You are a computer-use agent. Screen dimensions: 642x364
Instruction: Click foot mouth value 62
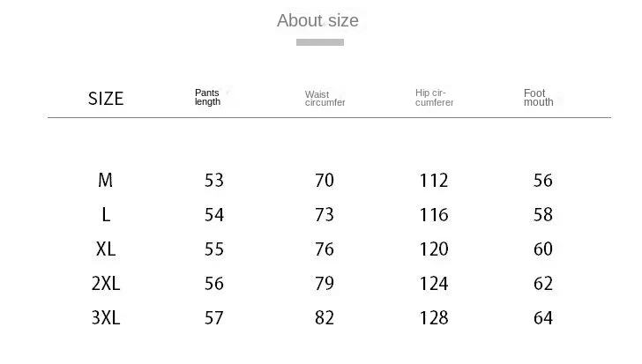click(x=543, y=284)
